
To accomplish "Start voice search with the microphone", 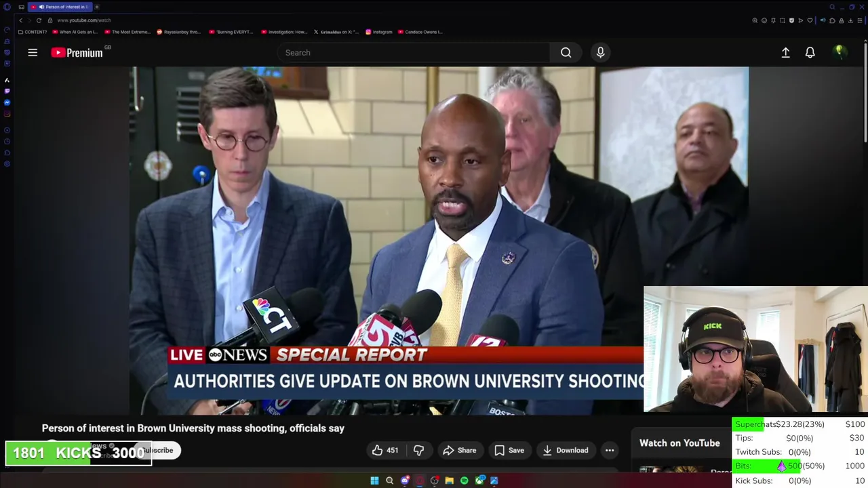I will 600,52.
